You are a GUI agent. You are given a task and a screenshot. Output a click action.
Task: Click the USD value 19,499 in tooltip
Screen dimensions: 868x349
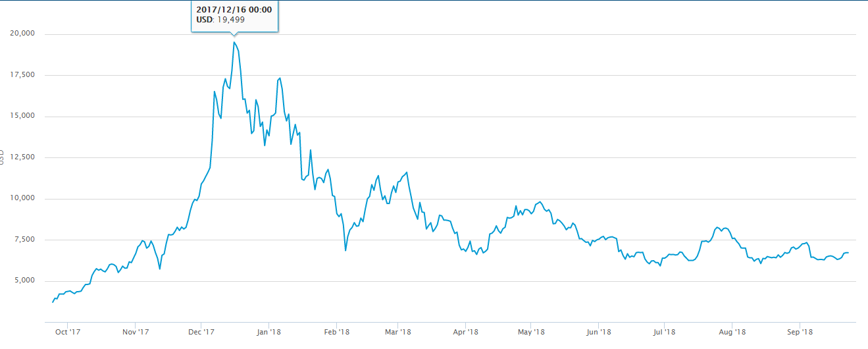[x=232, y=20]
